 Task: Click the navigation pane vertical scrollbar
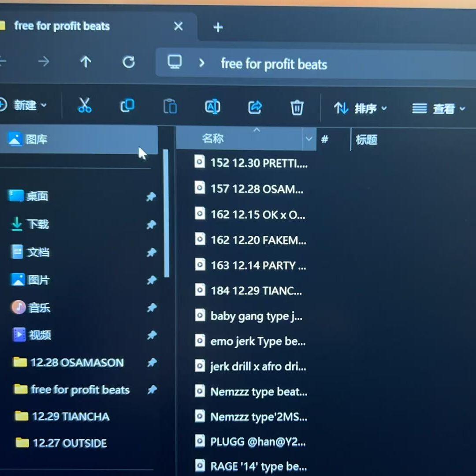[x=166, y=212]
